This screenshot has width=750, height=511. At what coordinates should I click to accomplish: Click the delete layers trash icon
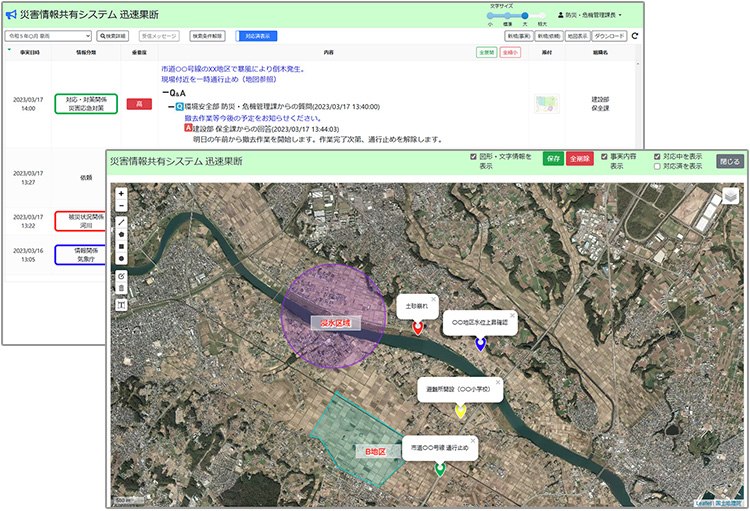click(122, 288)
